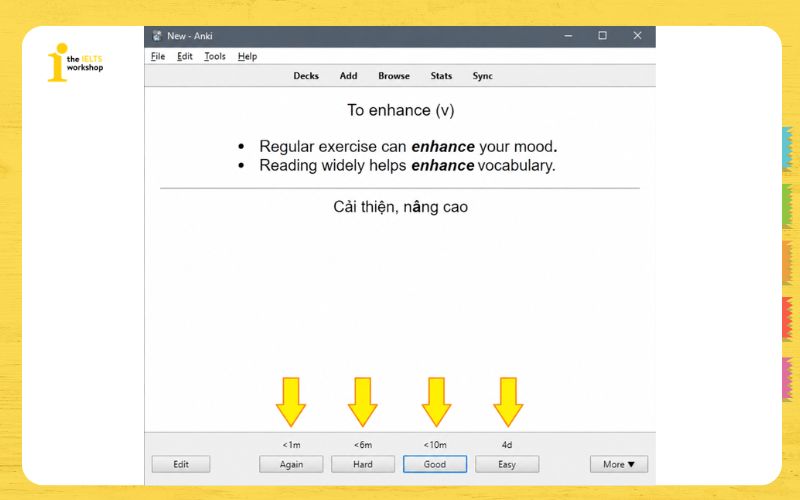The height and width of the screenshot is (500, 800).
Task: Rate the card Good
Action: pos(435,464)
